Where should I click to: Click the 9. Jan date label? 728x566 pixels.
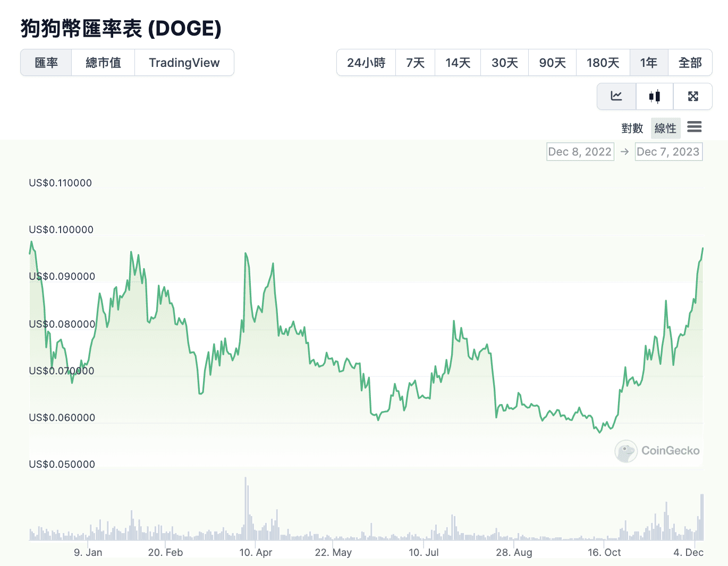point(88,552)
